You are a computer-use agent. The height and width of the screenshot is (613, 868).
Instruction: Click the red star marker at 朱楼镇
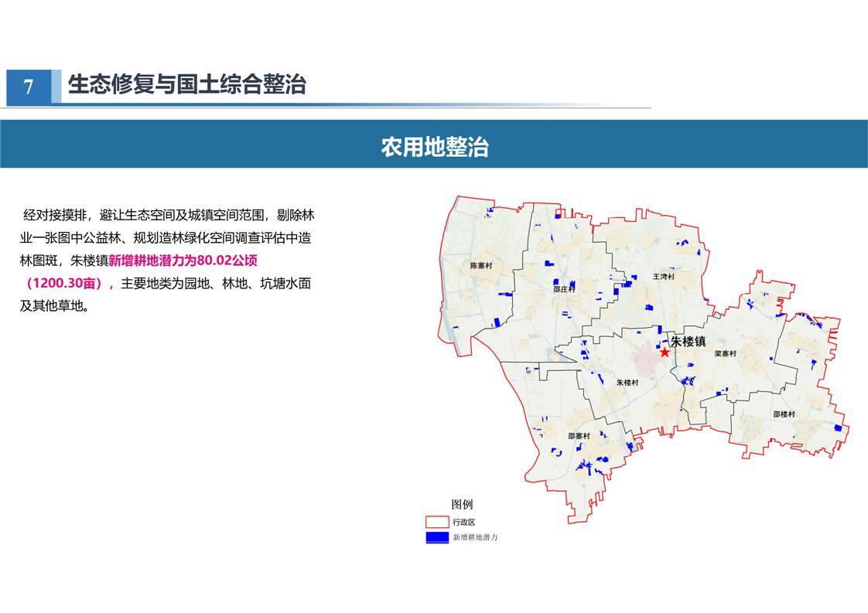[665, 352]
